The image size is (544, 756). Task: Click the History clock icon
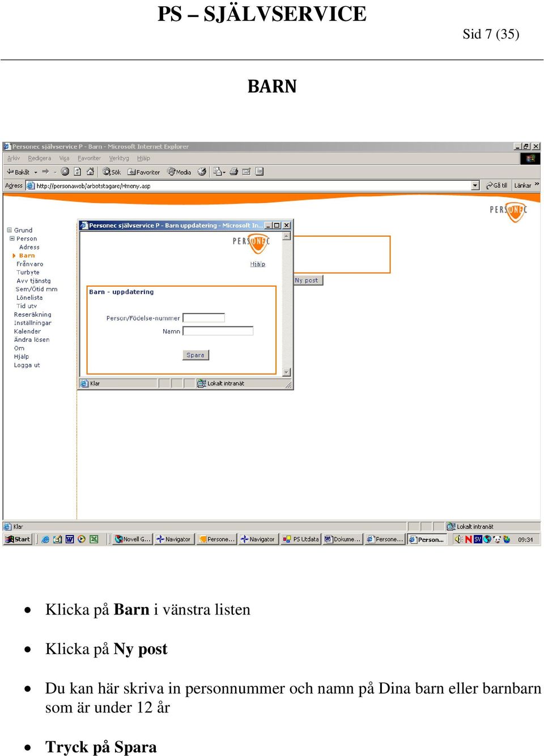tap(202, 172)
